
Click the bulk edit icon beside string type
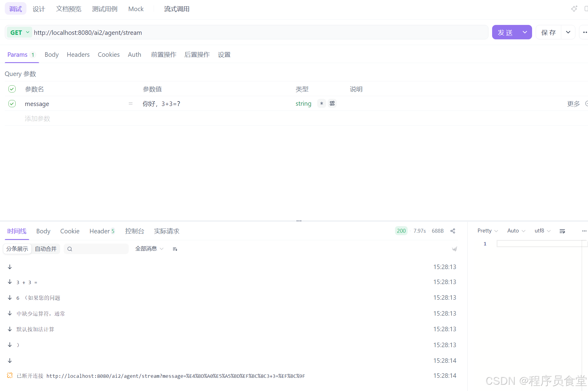tap(332, 104)
